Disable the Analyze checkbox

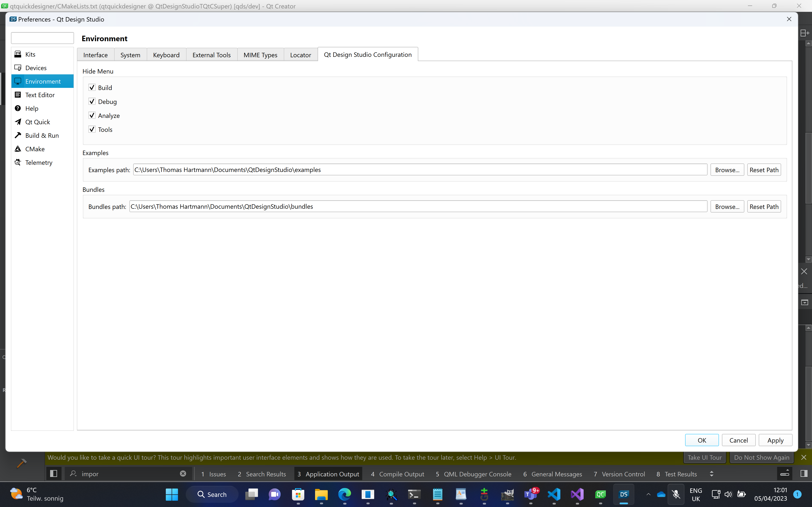pyautogui.click(x=92, y=115)
